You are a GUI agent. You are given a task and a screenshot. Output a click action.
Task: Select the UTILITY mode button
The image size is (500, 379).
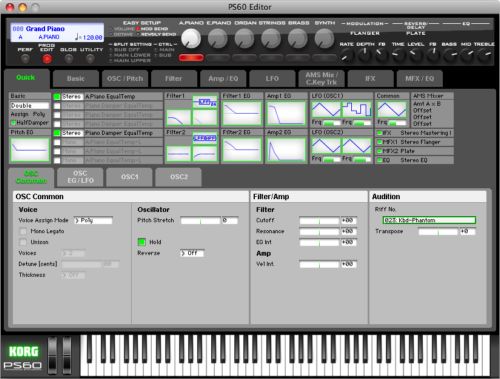(x=90, y=59)
